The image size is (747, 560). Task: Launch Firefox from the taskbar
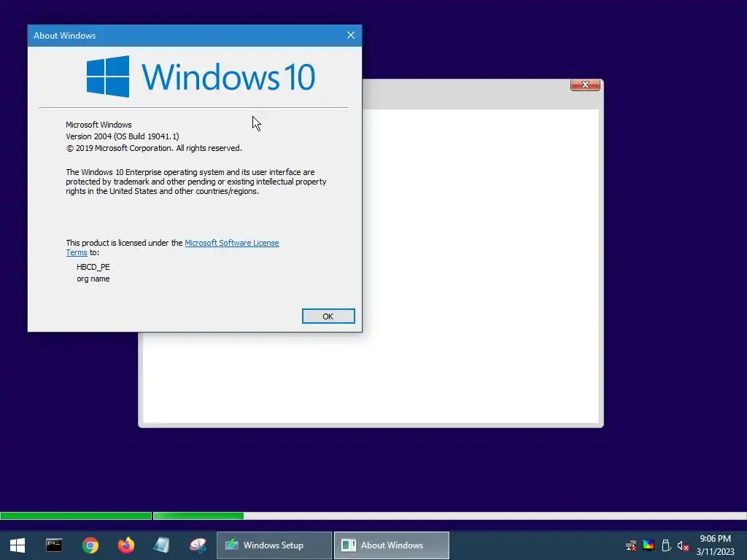(x=126, y=545)
